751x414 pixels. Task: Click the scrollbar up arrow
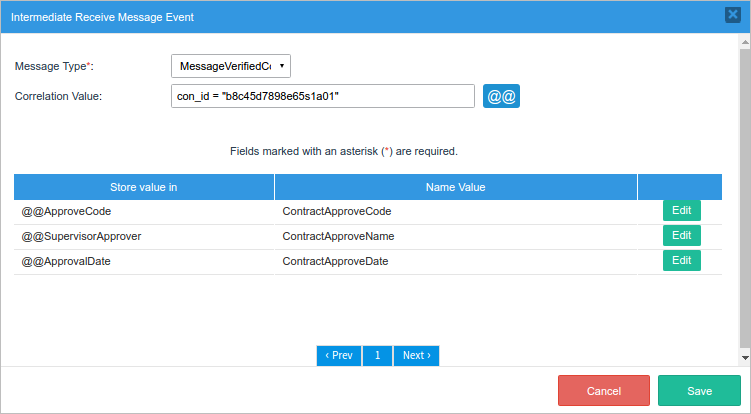[744, 45]
